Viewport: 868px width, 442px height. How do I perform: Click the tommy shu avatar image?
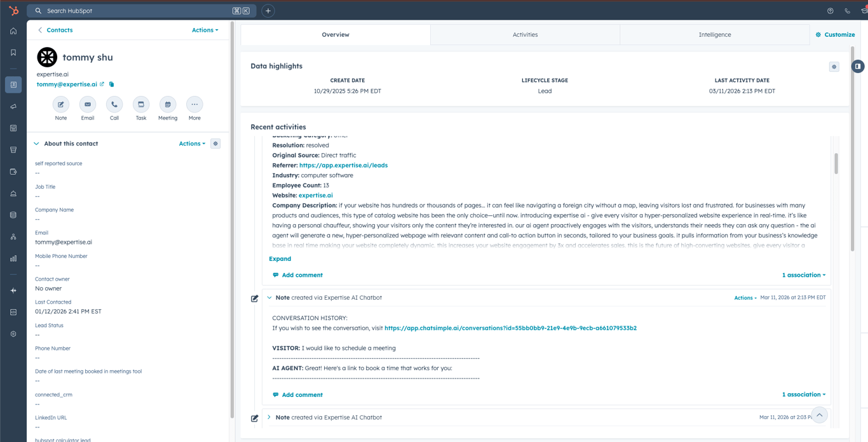click(x=47, y=57)
